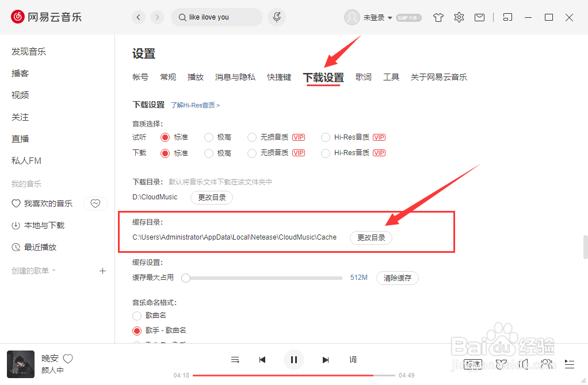Viewport: 588px width, 385px height.
Task: Go back with the left arrow button
Action: [x=139, y=17]
